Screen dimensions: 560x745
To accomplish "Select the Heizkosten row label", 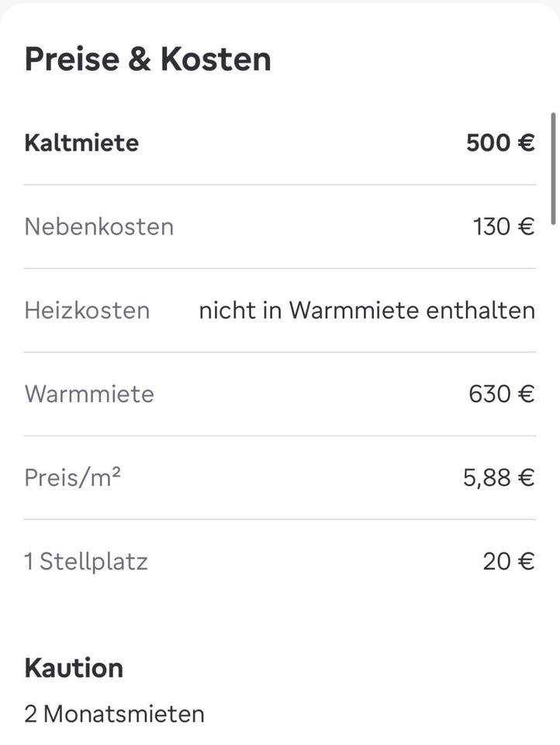I will 87,310.
